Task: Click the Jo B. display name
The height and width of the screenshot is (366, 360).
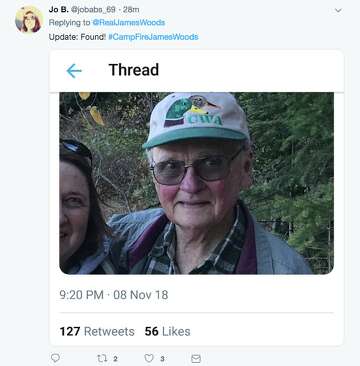Action: point(58,9)
